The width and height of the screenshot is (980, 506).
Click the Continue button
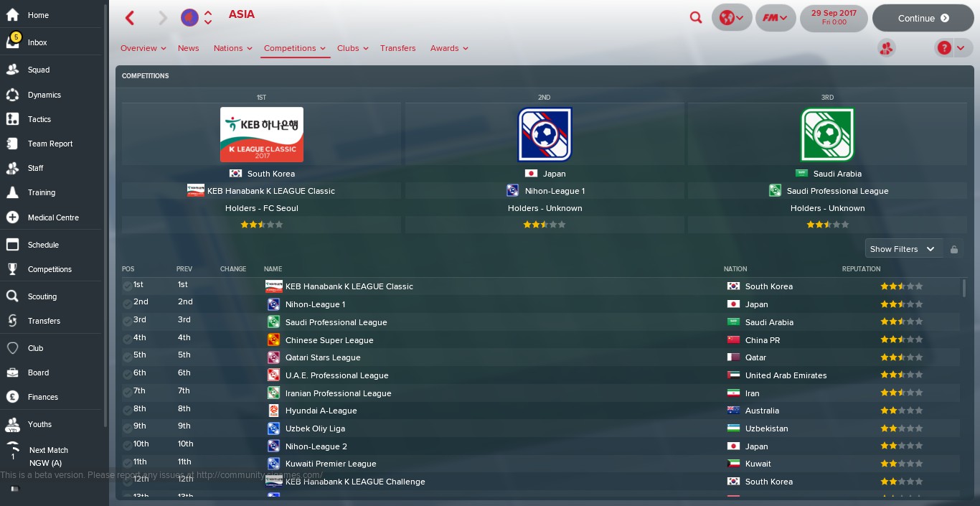tap(923, 18)
